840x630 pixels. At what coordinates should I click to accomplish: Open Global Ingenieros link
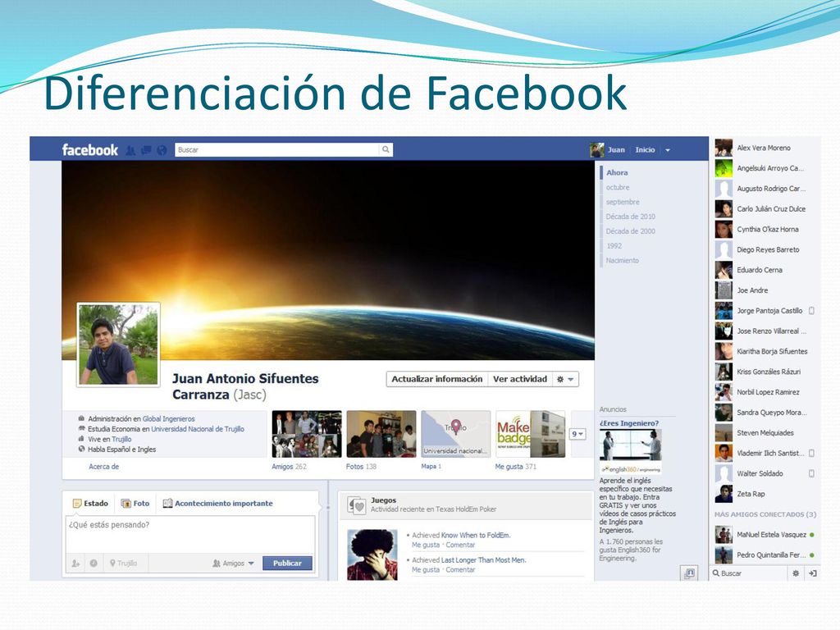click(168, 419)
